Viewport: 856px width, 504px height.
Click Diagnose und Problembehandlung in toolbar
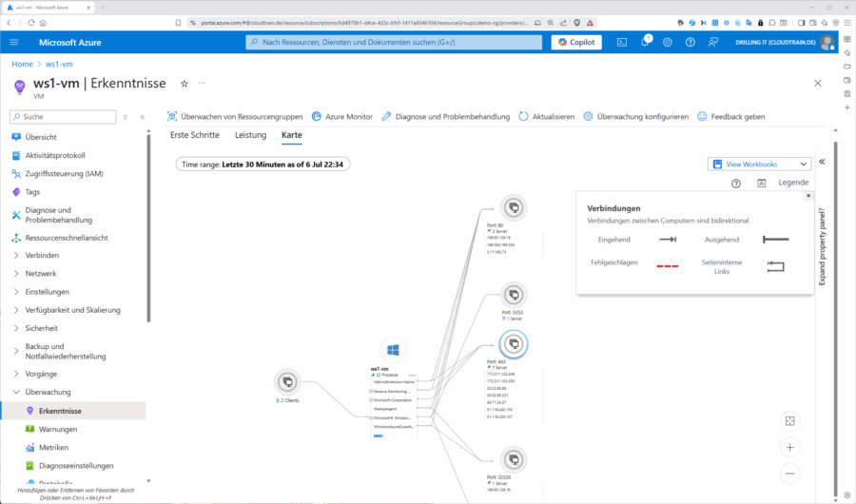click(x=445, y=116)
